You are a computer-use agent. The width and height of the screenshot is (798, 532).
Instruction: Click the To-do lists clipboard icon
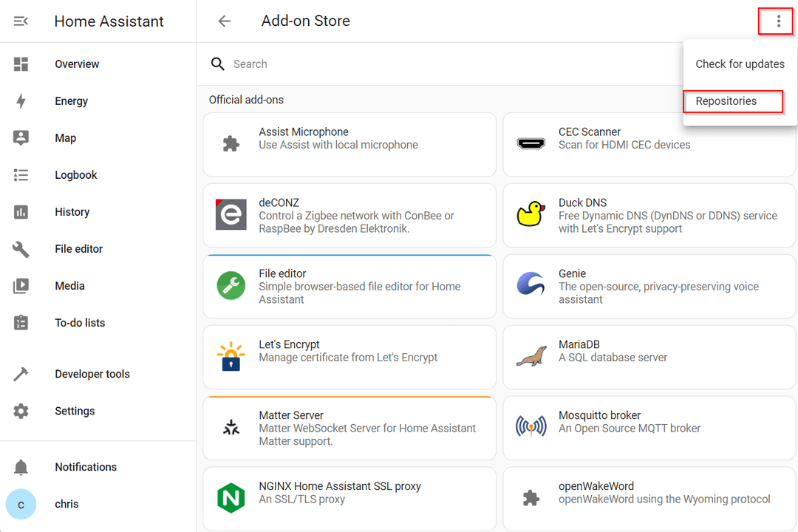point(21,323)
